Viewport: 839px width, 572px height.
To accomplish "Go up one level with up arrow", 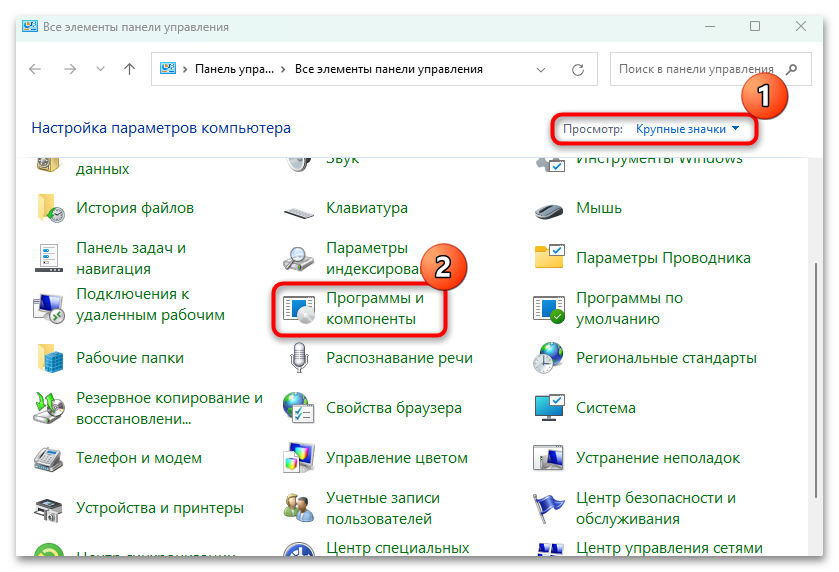I will [129, 68].
